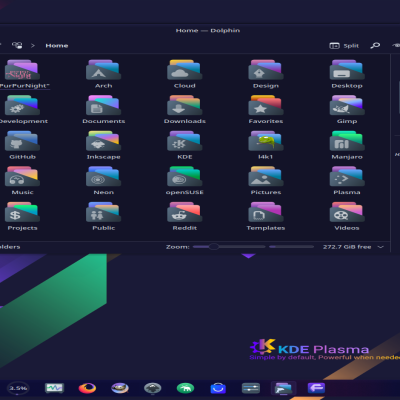The width and height of the screenshot is (400, 400).
Task: Launch Firefox from the taskbar
Action: coord(87,388)
